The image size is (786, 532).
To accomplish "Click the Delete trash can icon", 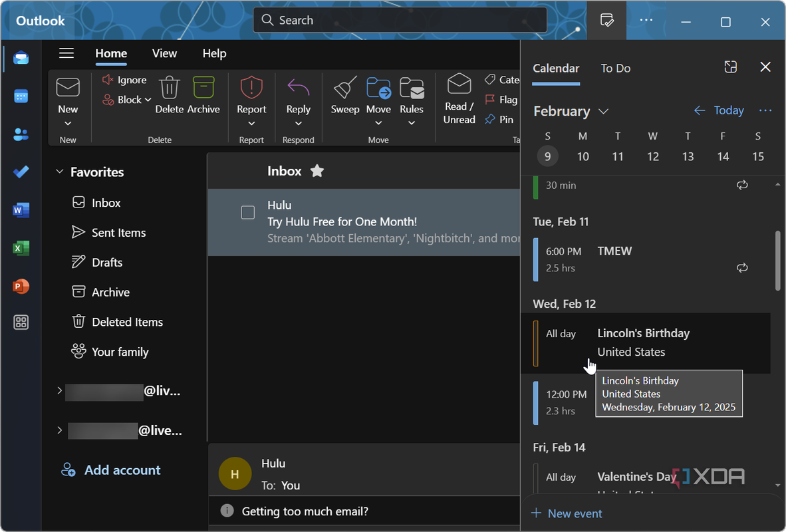I will pyautogui.click(x=170, y=88).
